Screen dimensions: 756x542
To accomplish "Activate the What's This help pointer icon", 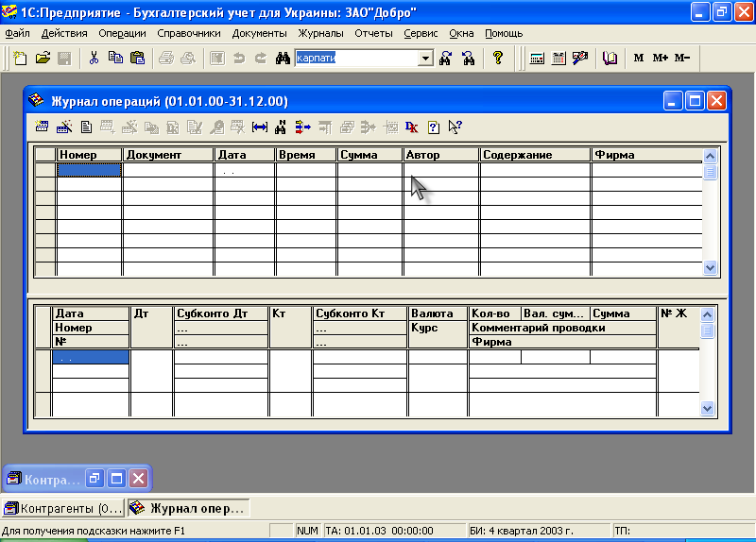I will click(x=455, y=127).
